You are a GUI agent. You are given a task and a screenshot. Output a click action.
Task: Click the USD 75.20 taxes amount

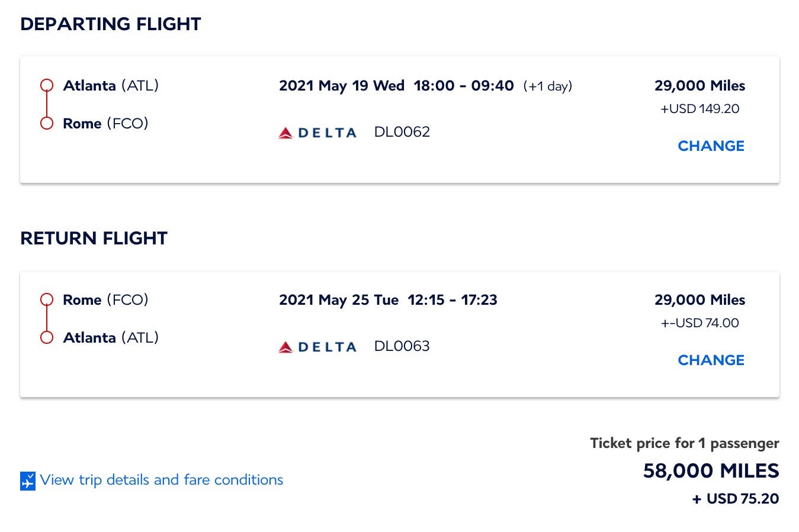tap(737, 499)
